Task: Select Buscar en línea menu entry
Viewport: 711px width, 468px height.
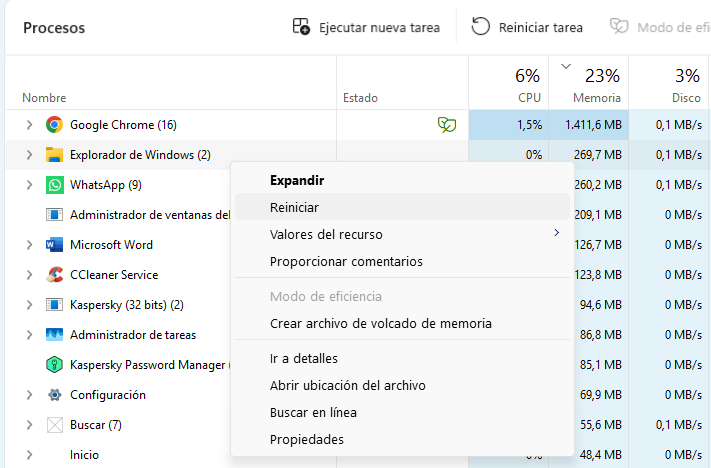Action: (x=402, y=413)
